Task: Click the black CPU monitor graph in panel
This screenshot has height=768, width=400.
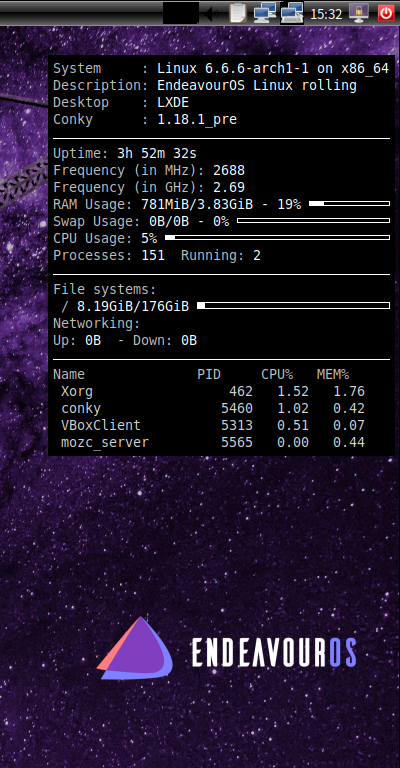Action: point(181,13)
